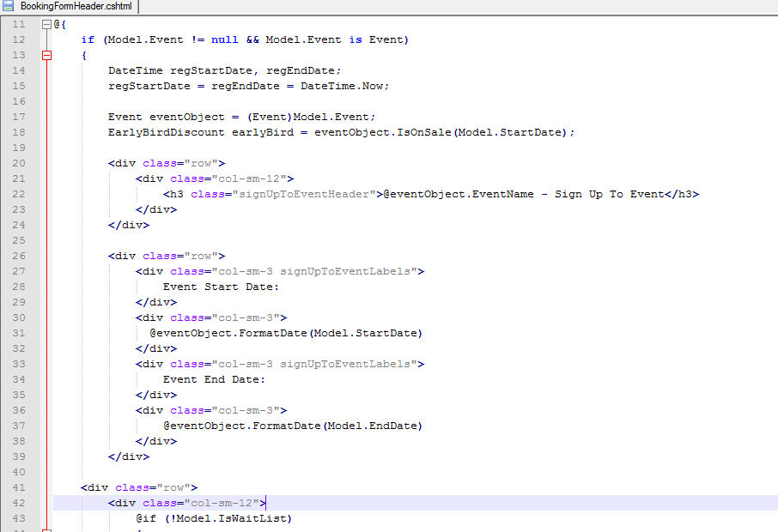Click closing </div> tag on line 39
Image resolution: width=778 pixels, height=532 pixels.
(x=129, y=456)
